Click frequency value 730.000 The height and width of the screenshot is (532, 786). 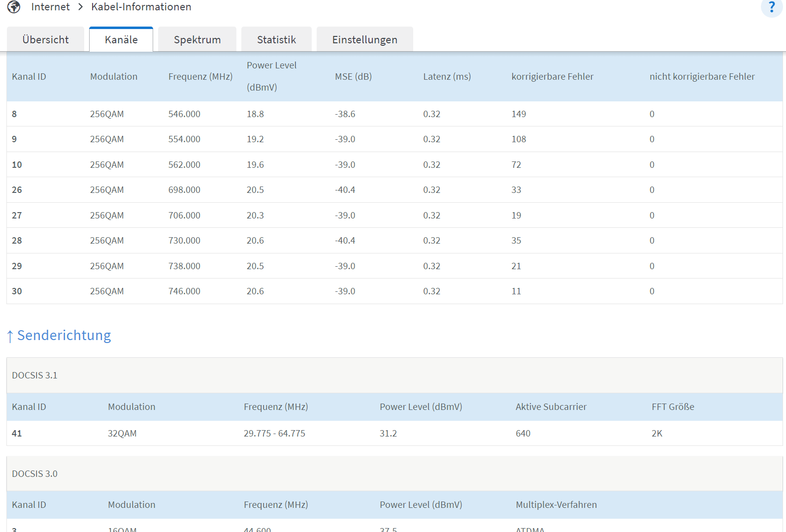184,240
